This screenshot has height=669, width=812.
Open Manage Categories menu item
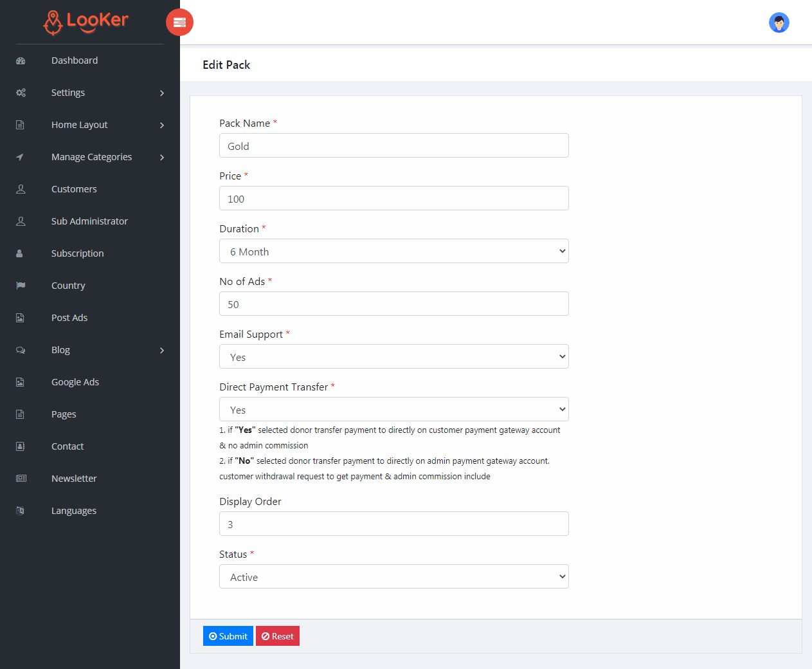pyautogui.click(x=91, y=157)
